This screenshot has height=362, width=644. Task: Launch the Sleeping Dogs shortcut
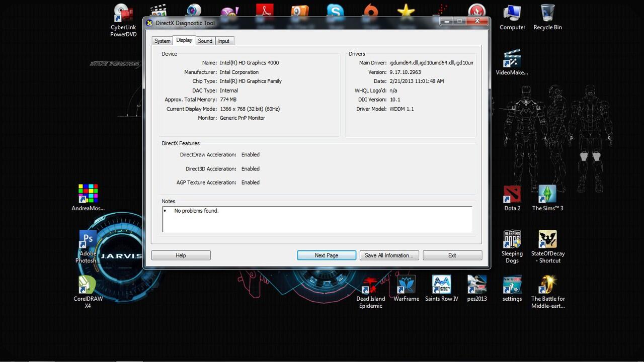(512, 247)
